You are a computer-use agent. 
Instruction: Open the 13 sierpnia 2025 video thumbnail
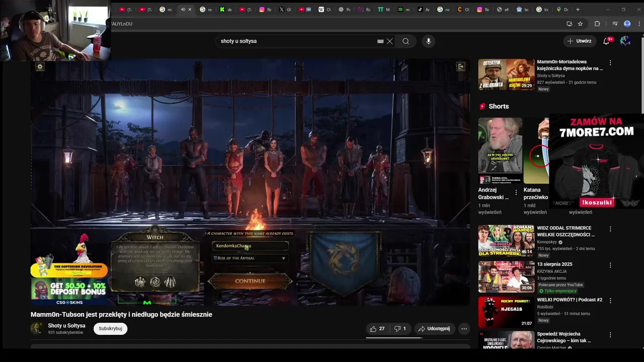tap(506, 277)
